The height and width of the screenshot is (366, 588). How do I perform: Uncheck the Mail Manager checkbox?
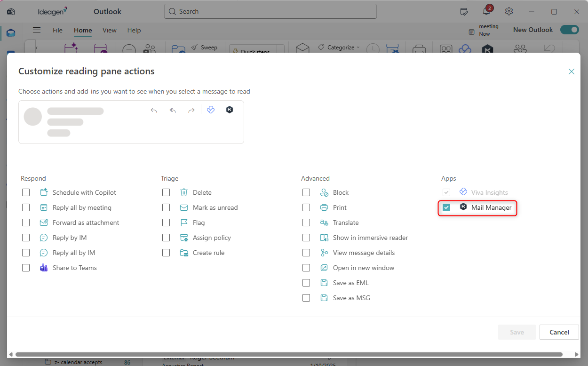pos(446,207)
